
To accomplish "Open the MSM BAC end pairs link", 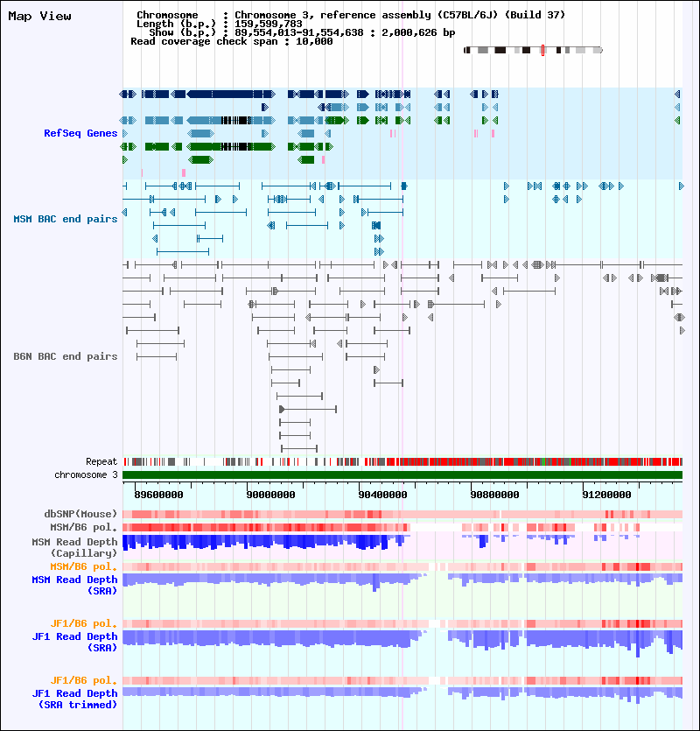I will tap(66, 219).
